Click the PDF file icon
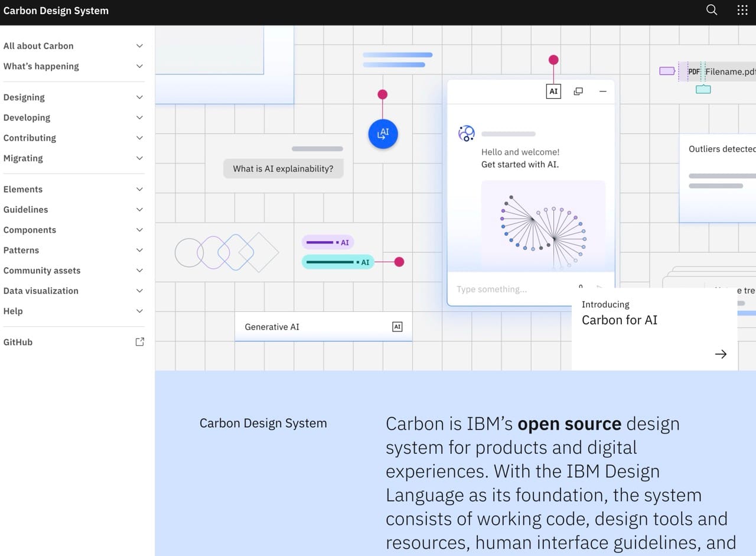The image size is (756, 556). (694, 72)
